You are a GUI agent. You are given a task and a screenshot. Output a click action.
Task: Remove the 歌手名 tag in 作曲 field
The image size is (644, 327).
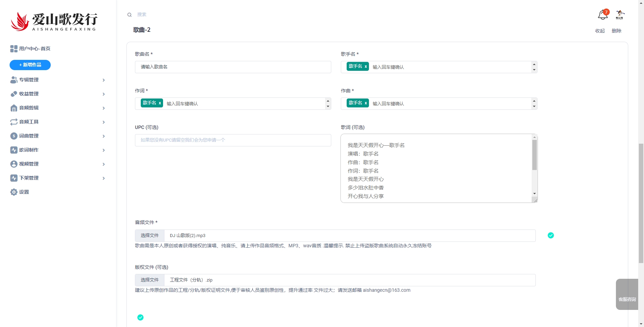point(366,103)
